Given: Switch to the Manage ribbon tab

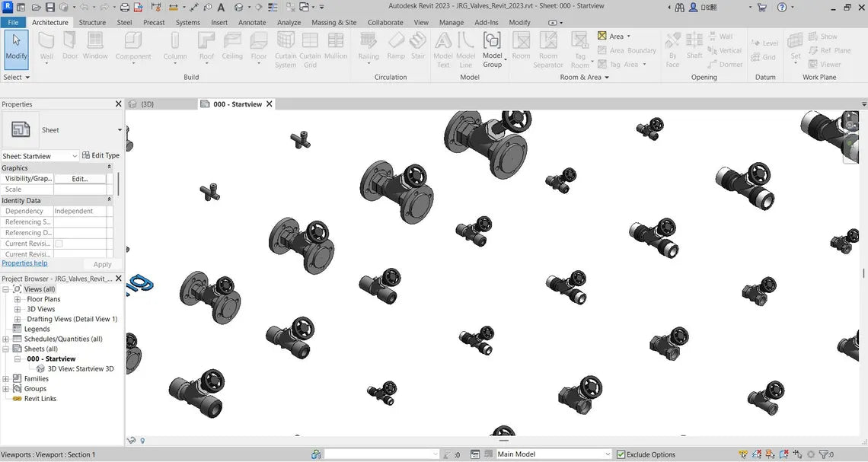Looking at the screenshot, I should pos(452,22).
